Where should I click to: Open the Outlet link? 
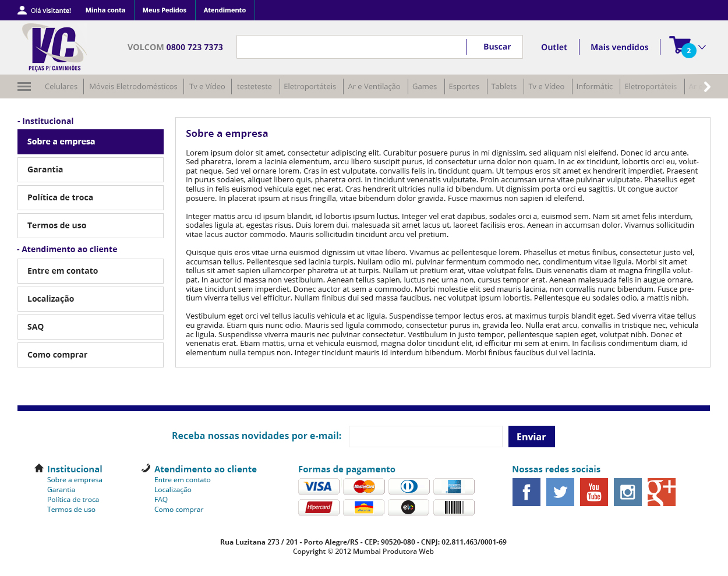[x=553, y=47]
